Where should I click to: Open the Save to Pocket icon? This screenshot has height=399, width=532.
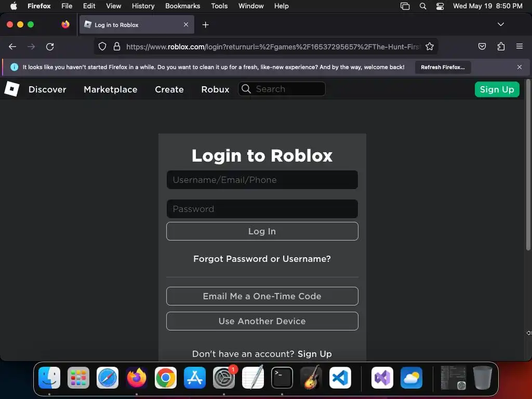point(482,46)
